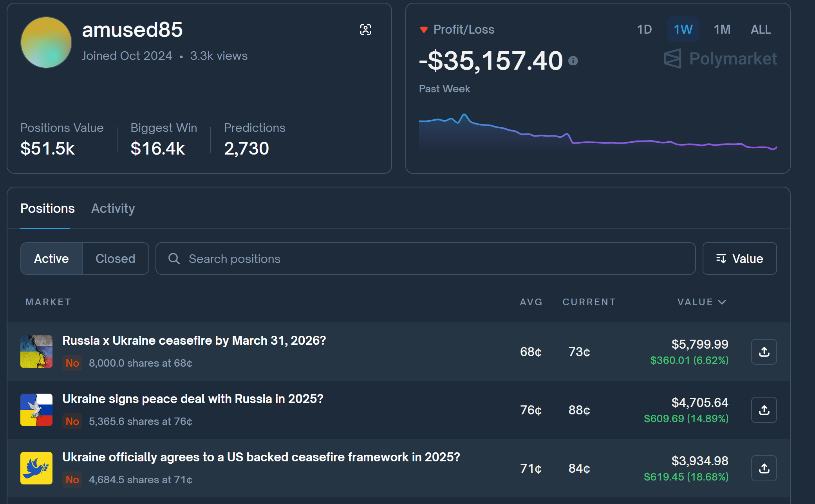
Task: Open the Activity tab
Action: [x=113, y=208]
